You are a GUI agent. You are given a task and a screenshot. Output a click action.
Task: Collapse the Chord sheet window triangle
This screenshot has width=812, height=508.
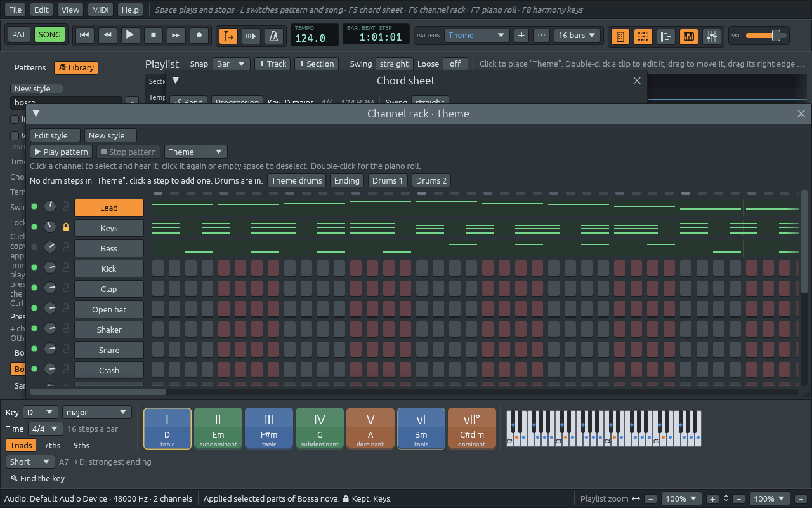click(176, 81)
